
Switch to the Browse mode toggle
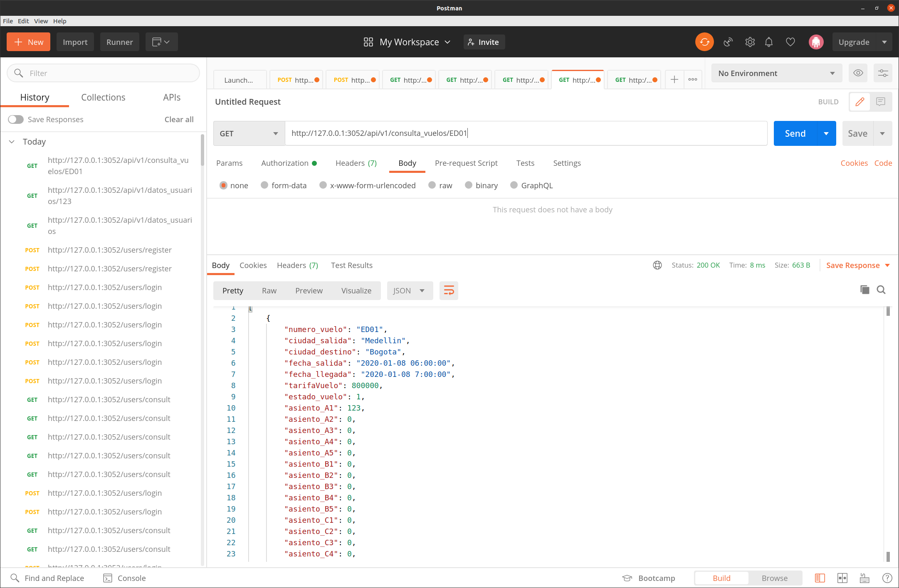(x=774, y=578)
